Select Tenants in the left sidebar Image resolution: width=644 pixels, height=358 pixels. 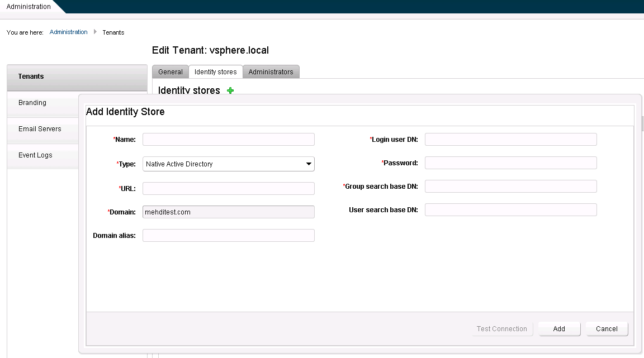coord(31,77)
